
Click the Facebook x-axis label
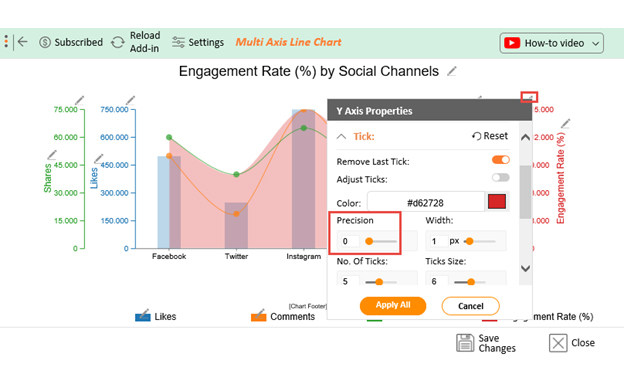click(x=169, y=256)
